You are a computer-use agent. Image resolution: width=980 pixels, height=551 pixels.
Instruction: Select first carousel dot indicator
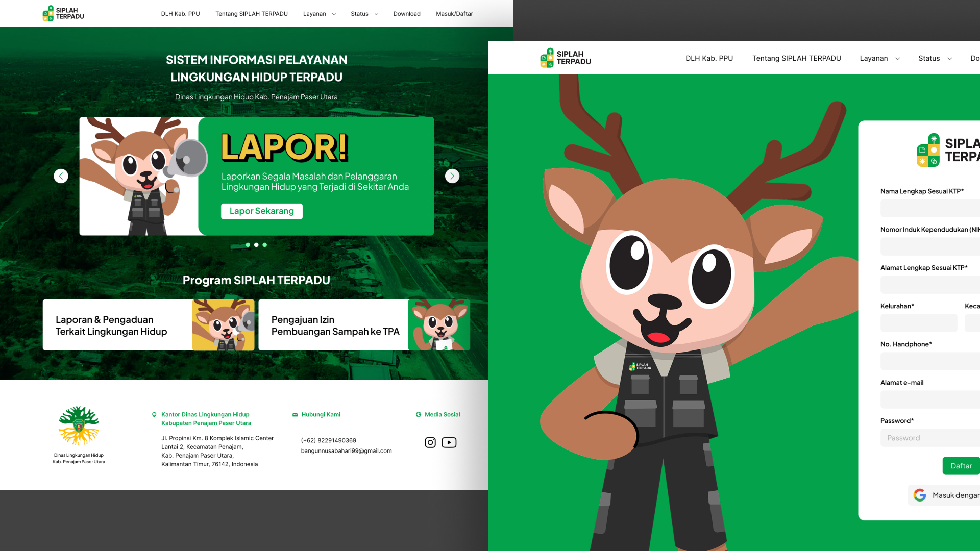pos(248,245)
